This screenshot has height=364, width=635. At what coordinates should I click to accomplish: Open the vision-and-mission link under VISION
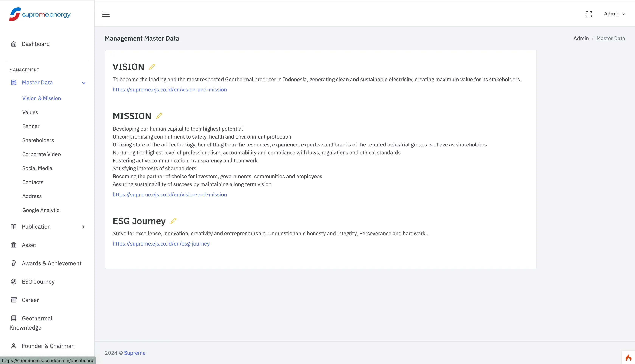(x=170, y=90)
